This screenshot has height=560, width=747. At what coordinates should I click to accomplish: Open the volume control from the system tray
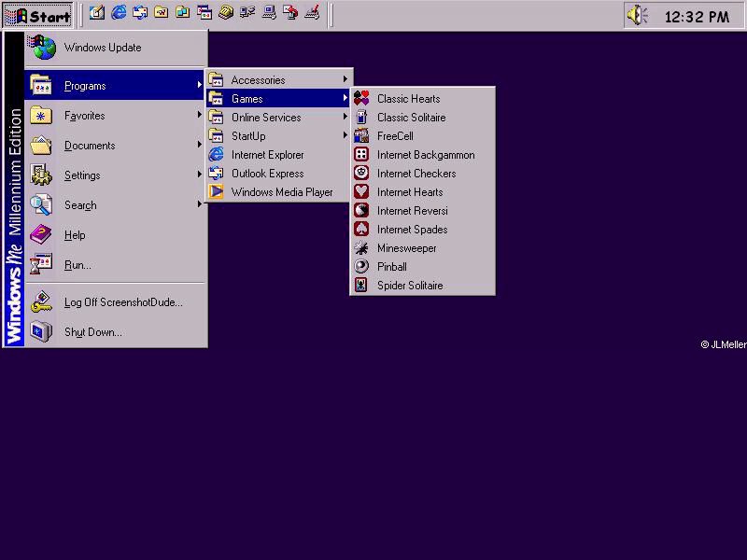click(x=638, y=16)
